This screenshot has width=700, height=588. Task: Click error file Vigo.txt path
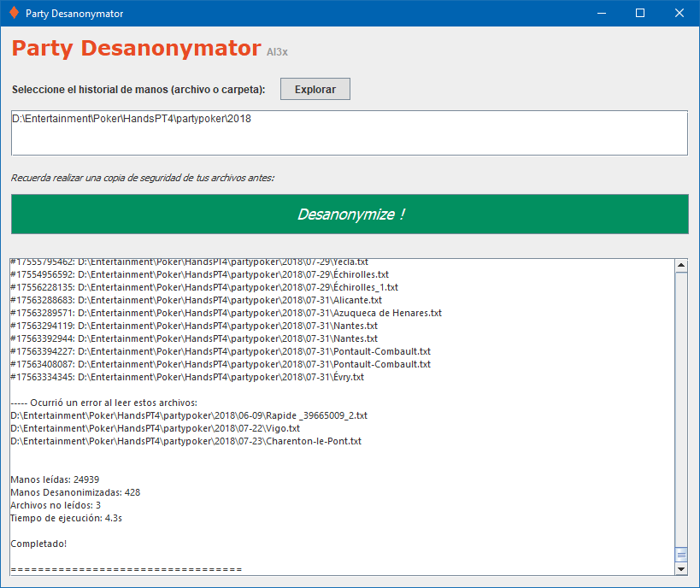[155, 429]
